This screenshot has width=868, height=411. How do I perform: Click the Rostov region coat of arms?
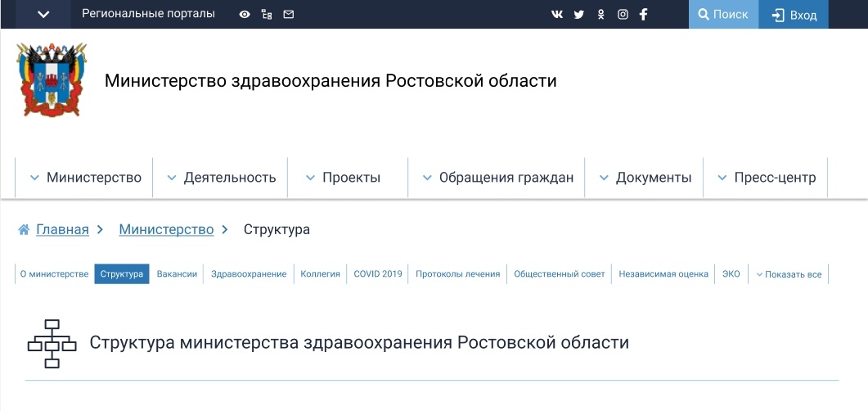(x=52, y=80)
